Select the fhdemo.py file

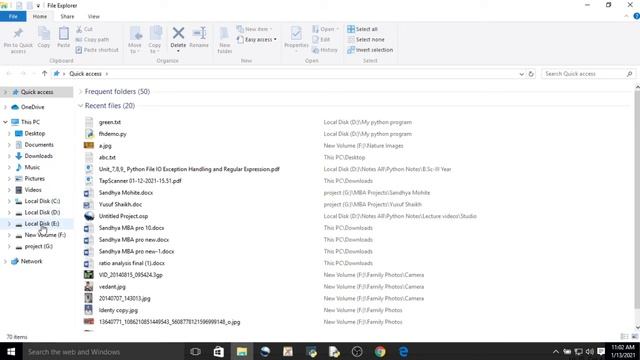[x=113, y=134]
